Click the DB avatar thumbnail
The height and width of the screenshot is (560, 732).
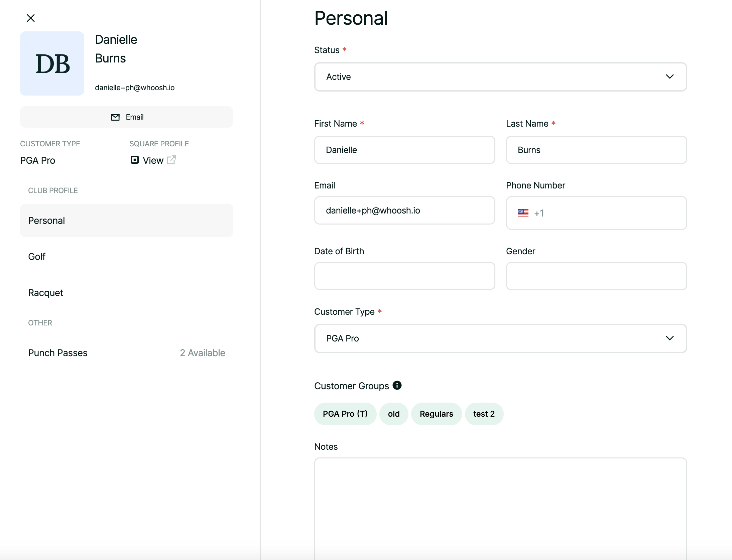coord(52,63)
